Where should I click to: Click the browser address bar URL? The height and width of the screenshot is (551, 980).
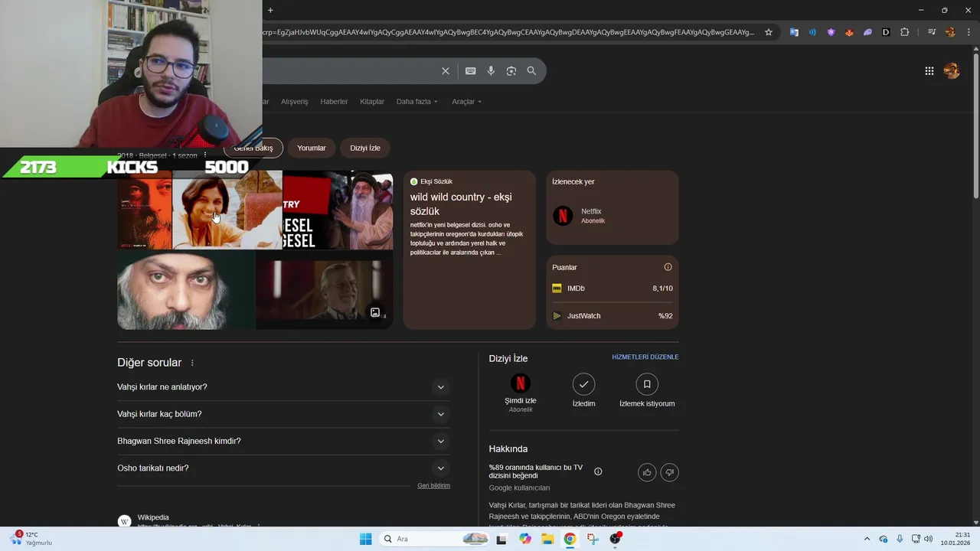(x=508, y=32)
